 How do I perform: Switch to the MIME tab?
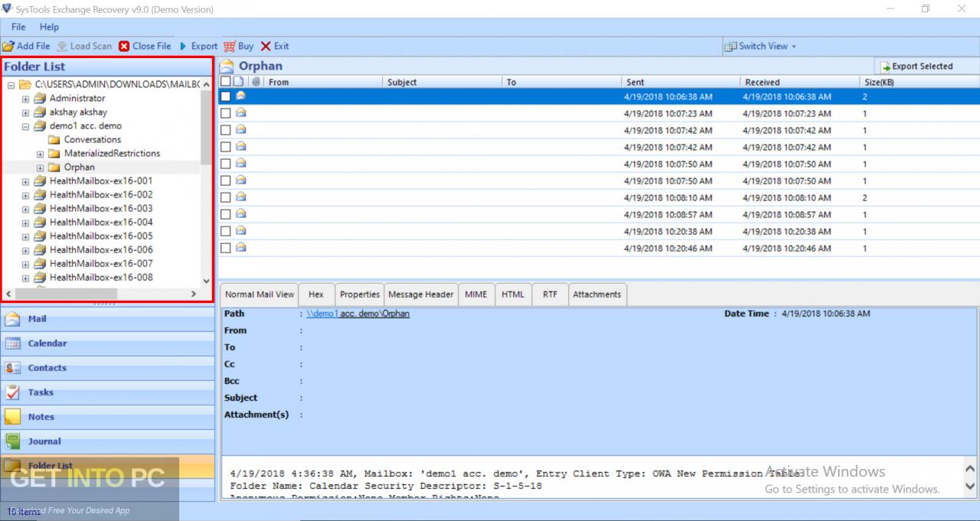tap(475, 295)
